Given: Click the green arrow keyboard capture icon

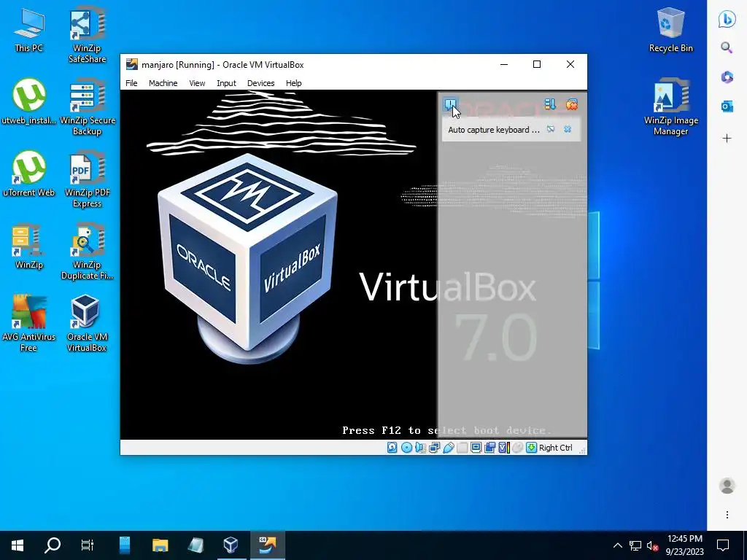Looking at the screenshot, I should pyautogui.click(x=531, y=448).
